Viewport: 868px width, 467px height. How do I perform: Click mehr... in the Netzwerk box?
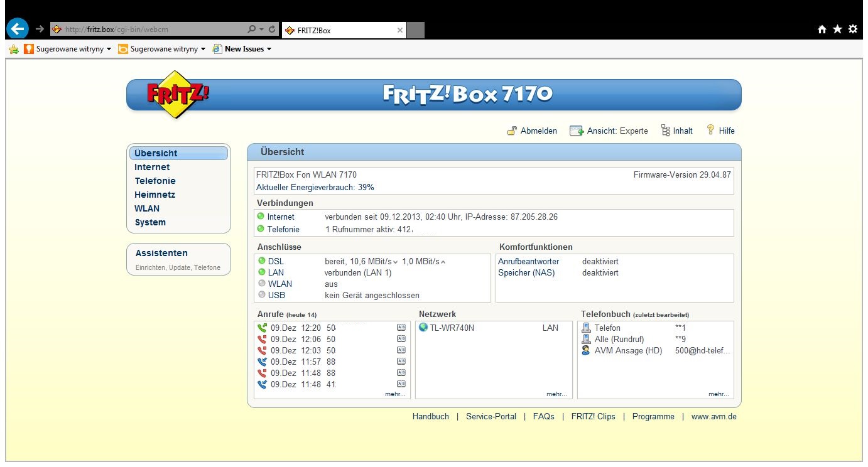click(x=556, y=394)
